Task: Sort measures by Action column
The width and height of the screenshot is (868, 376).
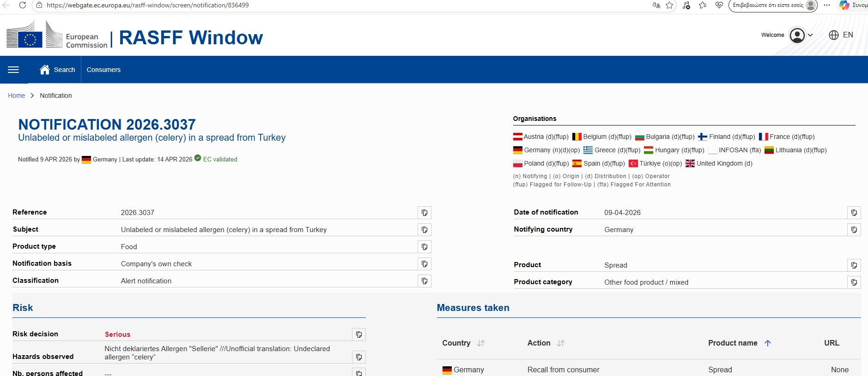Action: point(561,343)
